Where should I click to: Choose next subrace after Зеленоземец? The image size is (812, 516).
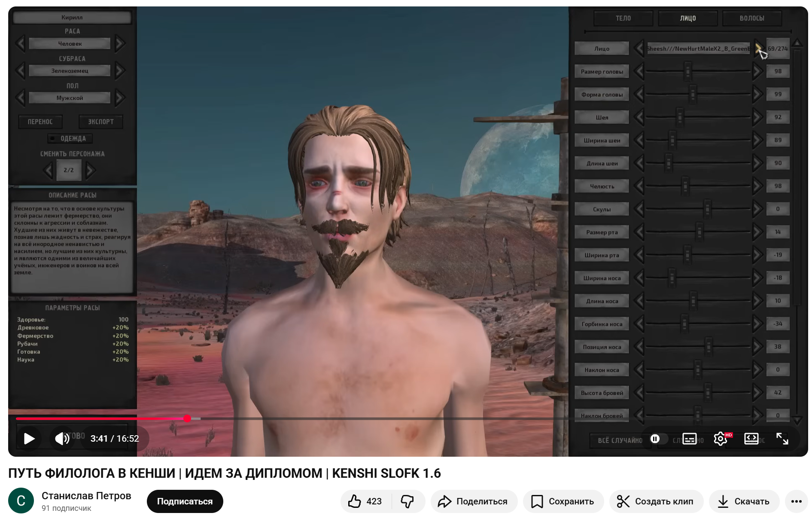click(x=120, y=70)
